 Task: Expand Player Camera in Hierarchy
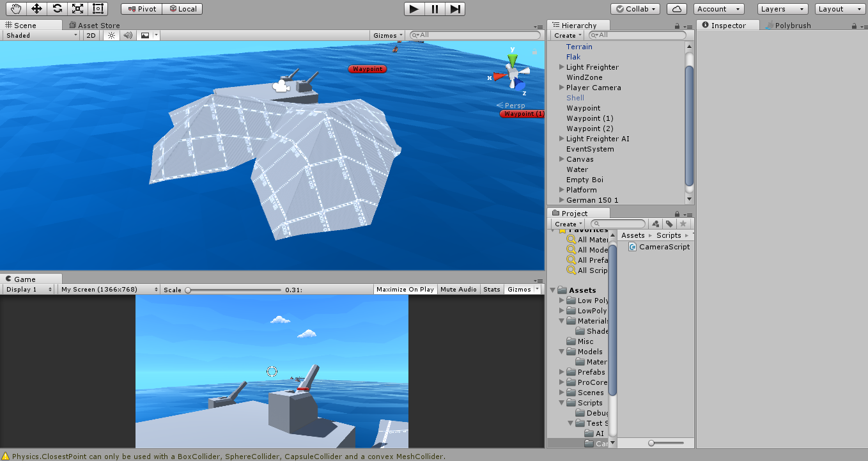coord(562,88)
